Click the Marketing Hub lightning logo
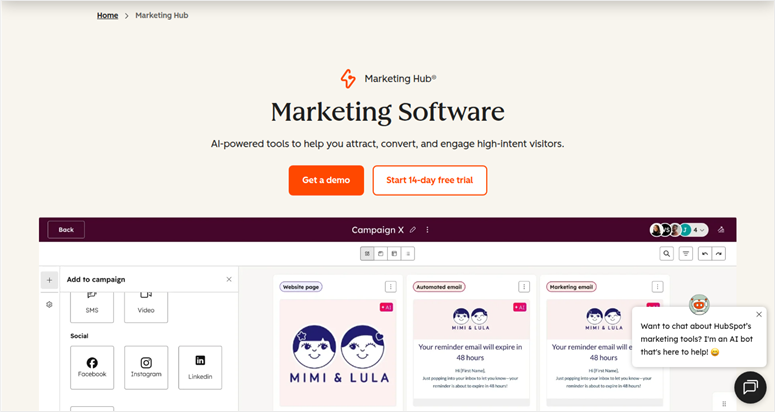The height and width of the screenshot is (412, 775). pyautogui.click(x=348, y=79)
